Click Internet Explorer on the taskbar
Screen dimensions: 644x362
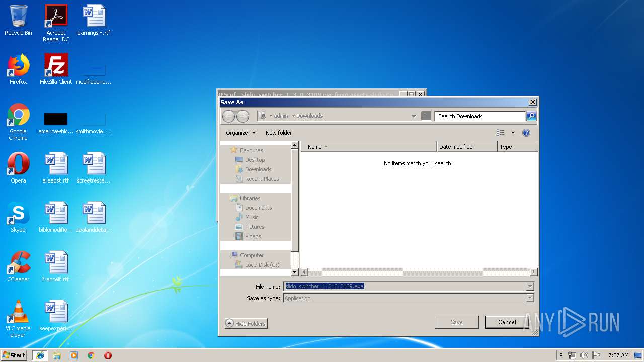click(40, 355)
